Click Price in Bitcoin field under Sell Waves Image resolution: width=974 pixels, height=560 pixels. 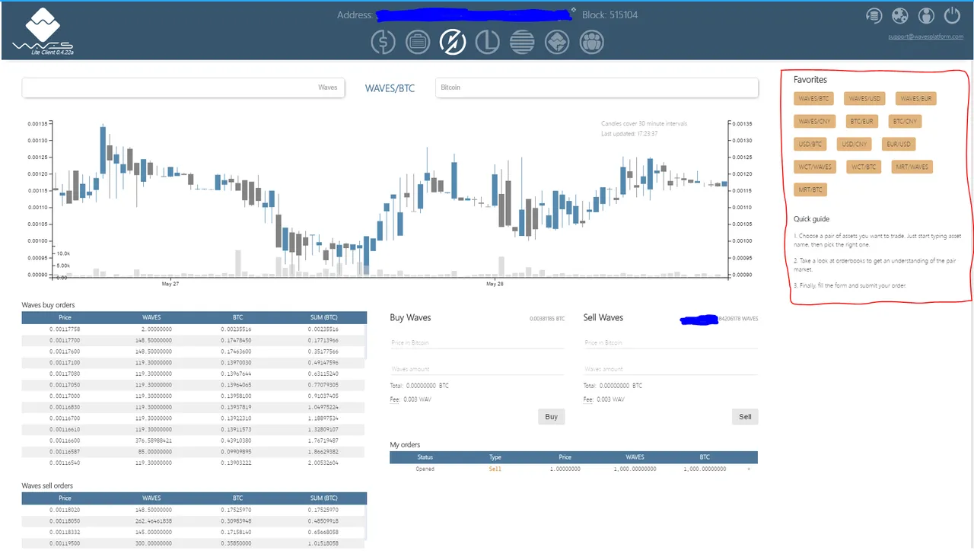pos(670,342)
